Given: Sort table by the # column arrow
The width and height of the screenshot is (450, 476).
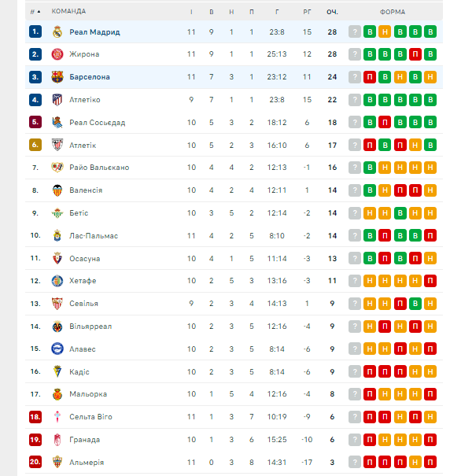Looking at the screenshot, I should pyautogui.click(x=39, y=12).
